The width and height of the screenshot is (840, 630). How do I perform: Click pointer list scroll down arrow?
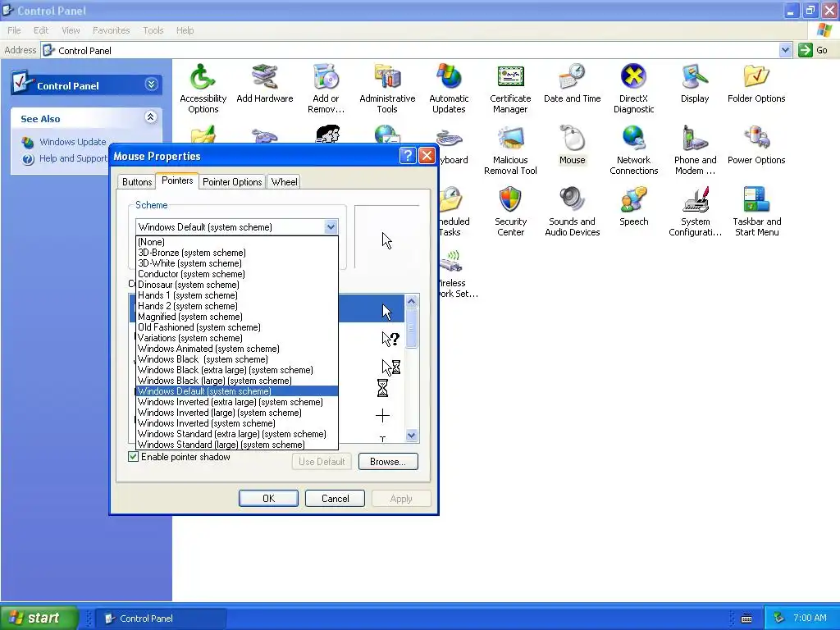click(x=412, y=436)
